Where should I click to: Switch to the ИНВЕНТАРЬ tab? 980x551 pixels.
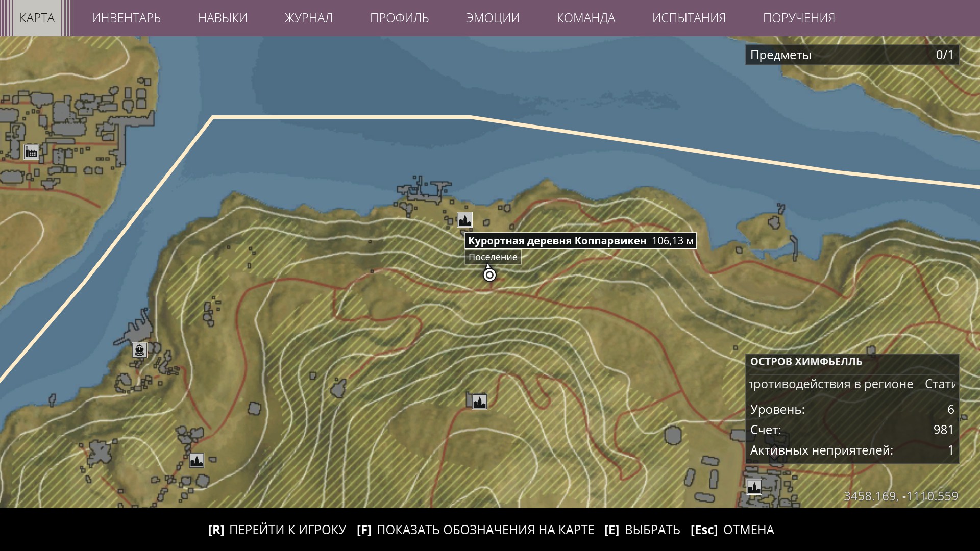click(x=126, y=18)
